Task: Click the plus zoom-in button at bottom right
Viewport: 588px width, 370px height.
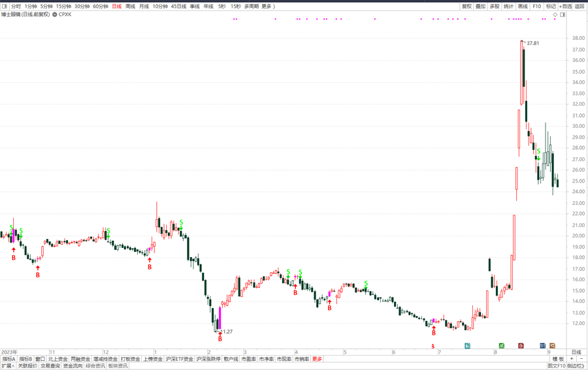Action: [572, 359]
